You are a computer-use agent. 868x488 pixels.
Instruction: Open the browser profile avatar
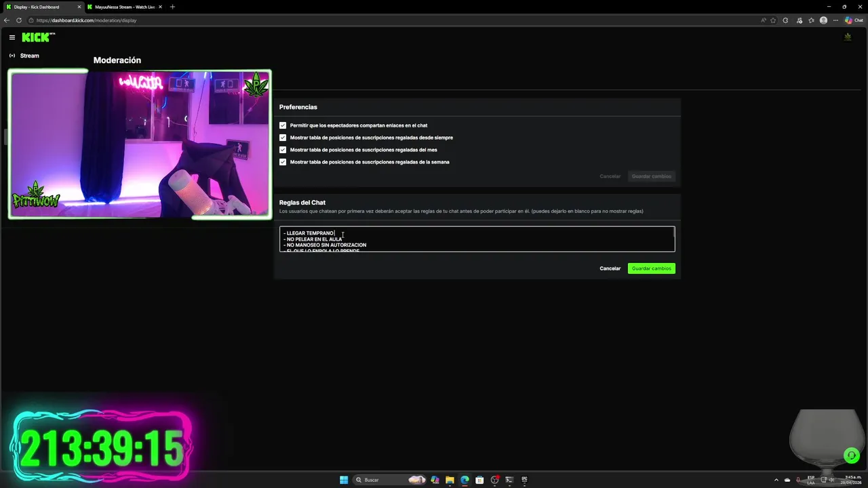pos(823,20)
